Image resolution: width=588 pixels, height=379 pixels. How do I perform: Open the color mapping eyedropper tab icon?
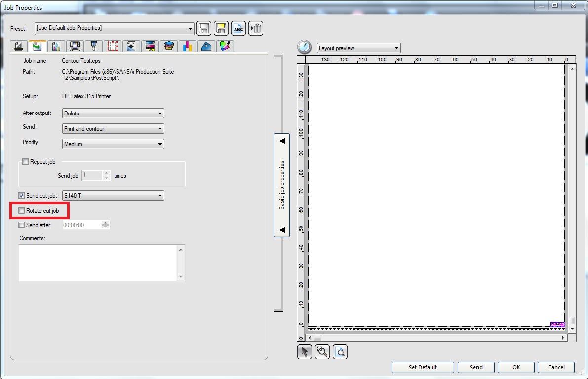pos(225,46)
